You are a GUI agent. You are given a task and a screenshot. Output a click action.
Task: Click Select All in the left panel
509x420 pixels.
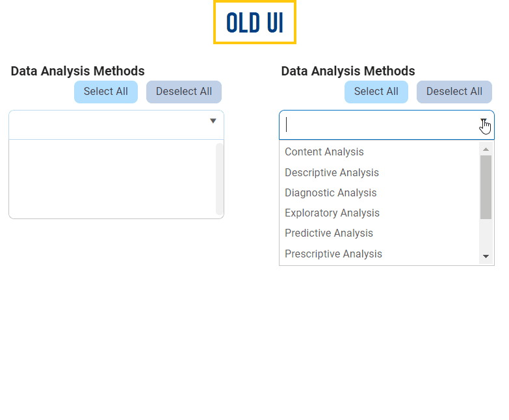[x=105, y=92]
